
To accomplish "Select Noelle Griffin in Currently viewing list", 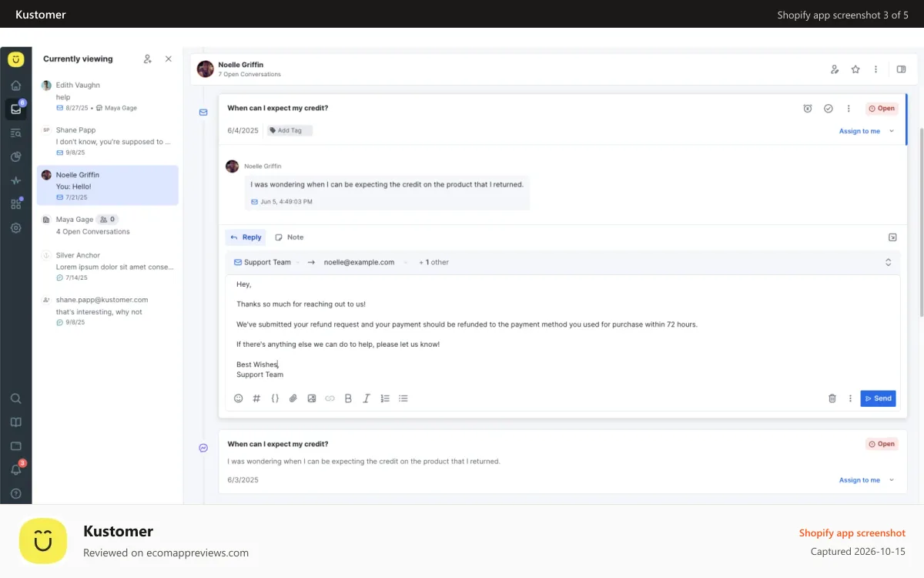I will click(108, 186).
